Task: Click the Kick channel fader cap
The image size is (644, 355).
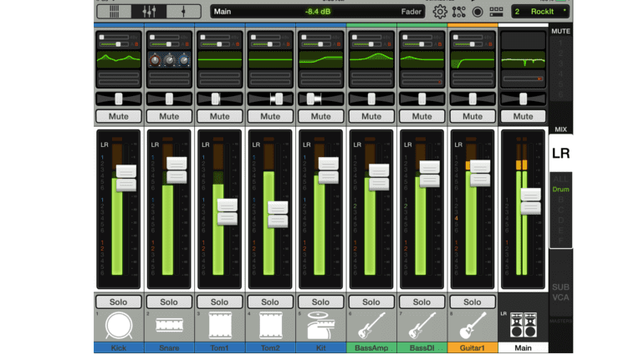Action: point(126,178)
